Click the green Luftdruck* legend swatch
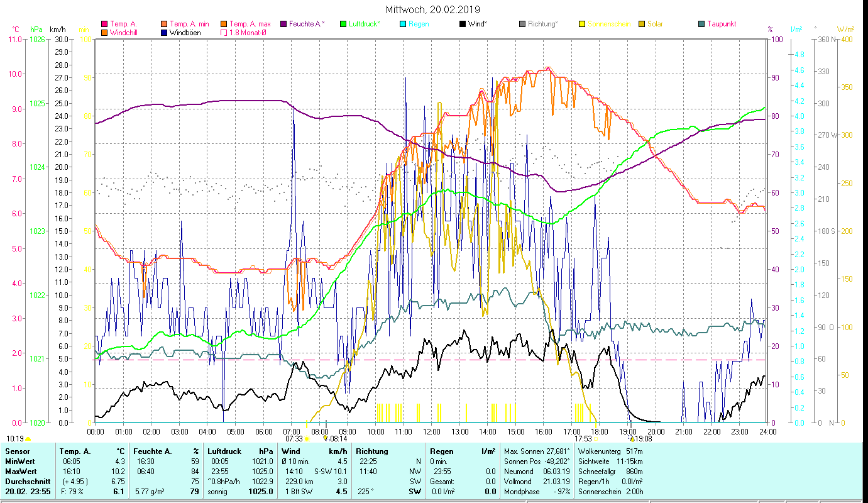This screenshot has height=503, width=868. 343,24
